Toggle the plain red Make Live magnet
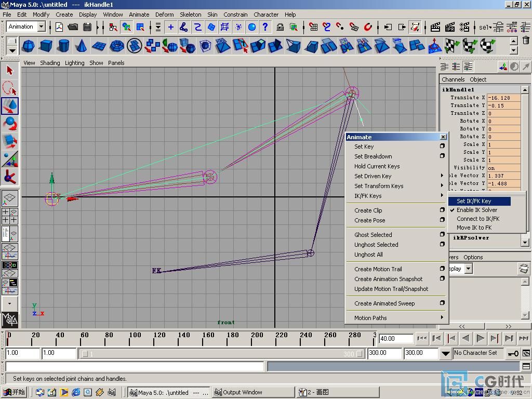Viewport: 532px width, 399px height. click(x=368, y=27)
